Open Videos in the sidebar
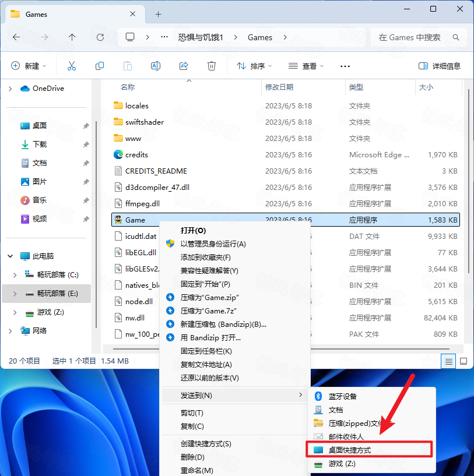This screenshot has width=474, height=476. pos(40,219)
